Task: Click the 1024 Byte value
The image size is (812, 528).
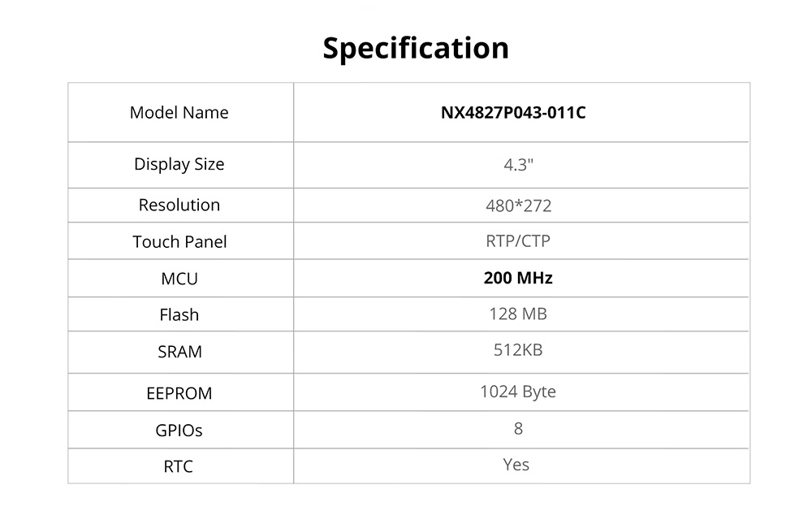Action: click(x=518, y=392)
